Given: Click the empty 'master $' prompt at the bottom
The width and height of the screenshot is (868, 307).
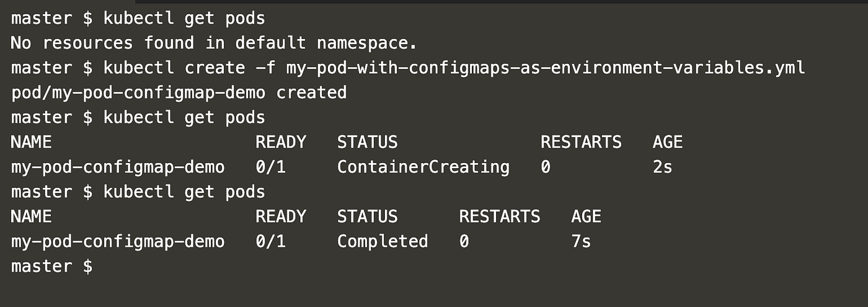Looking at the screenshot, I should pyautogui.click(x=52, y=266).
